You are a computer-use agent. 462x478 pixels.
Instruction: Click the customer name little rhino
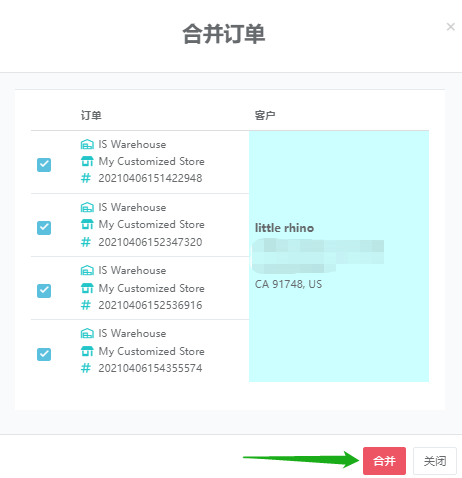284,228
